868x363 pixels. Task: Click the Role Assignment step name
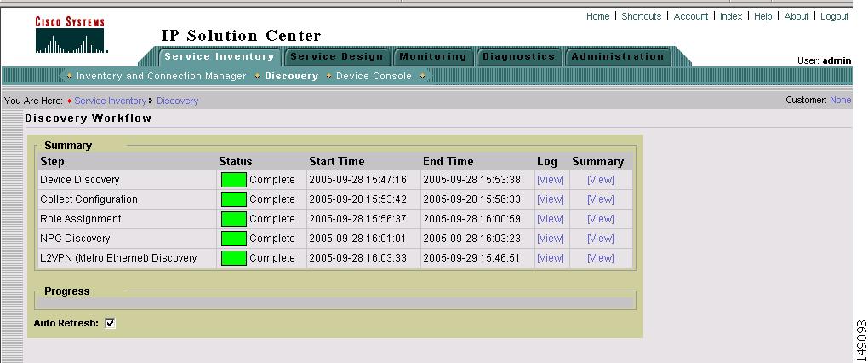coord(80,219)
